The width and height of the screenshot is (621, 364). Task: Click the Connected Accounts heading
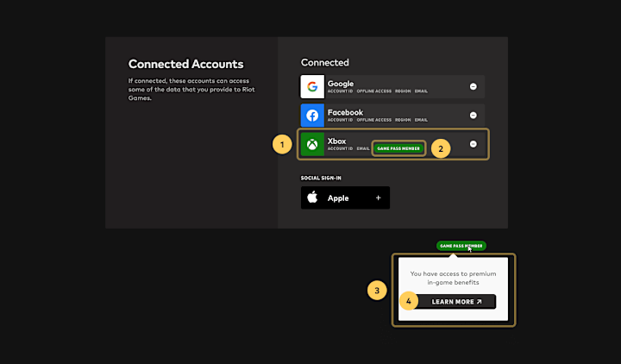(185, 64)
